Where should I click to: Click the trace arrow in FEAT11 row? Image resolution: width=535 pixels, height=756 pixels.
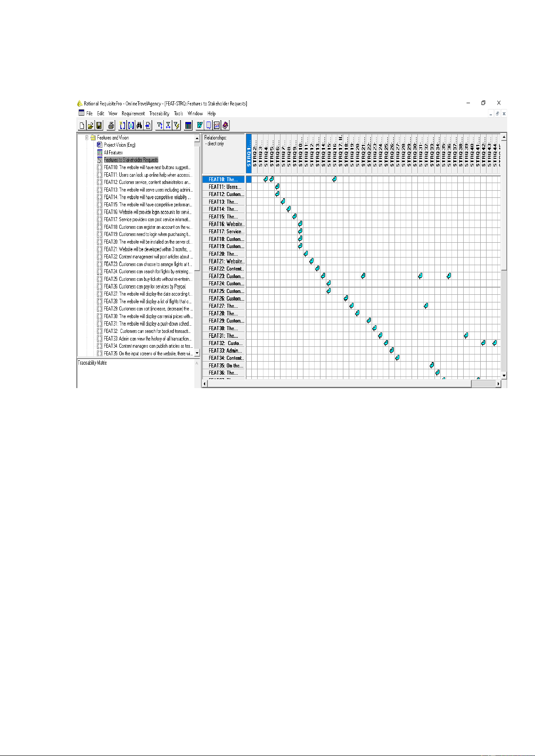click(277, 187)
